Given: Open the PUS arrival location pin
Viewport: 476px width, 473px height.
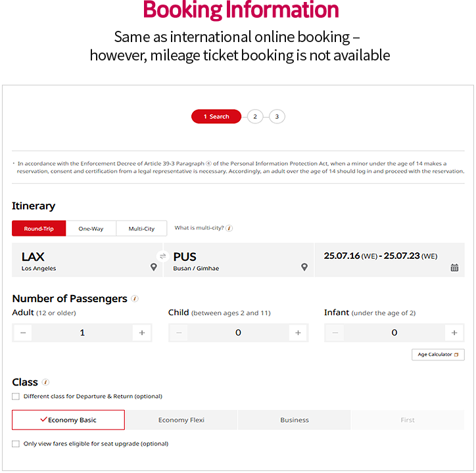Looking at the screenshot, I should coord(304,267).
